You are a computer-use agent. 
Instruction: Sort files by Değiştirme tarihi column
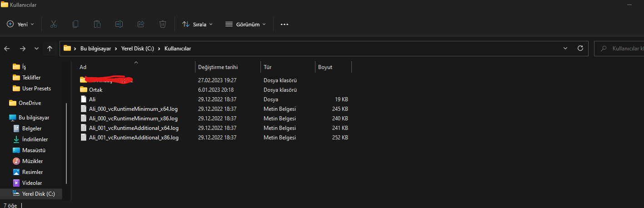[x=218, y=67]
